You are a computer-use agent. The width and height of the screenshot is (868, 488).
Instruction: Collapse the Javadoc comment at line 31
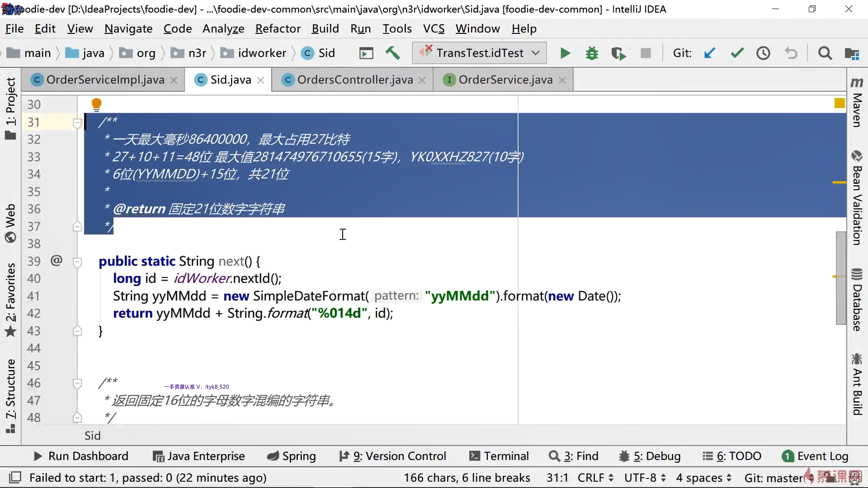77,122
